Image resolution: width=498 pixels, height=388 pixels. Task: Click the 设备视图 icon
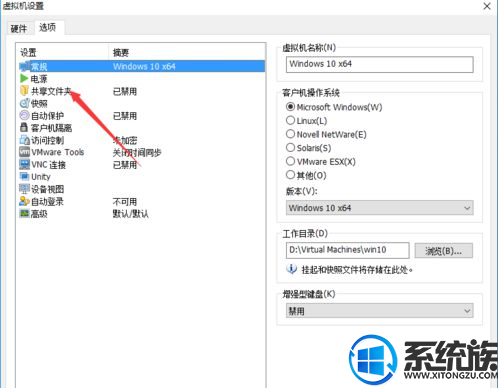[24, 189]
